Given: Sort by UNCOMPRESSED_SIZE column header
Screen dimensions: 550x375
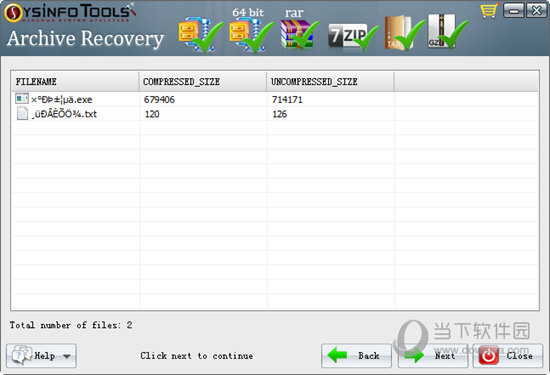Looking at the screenshot, I should pos(330,81).
